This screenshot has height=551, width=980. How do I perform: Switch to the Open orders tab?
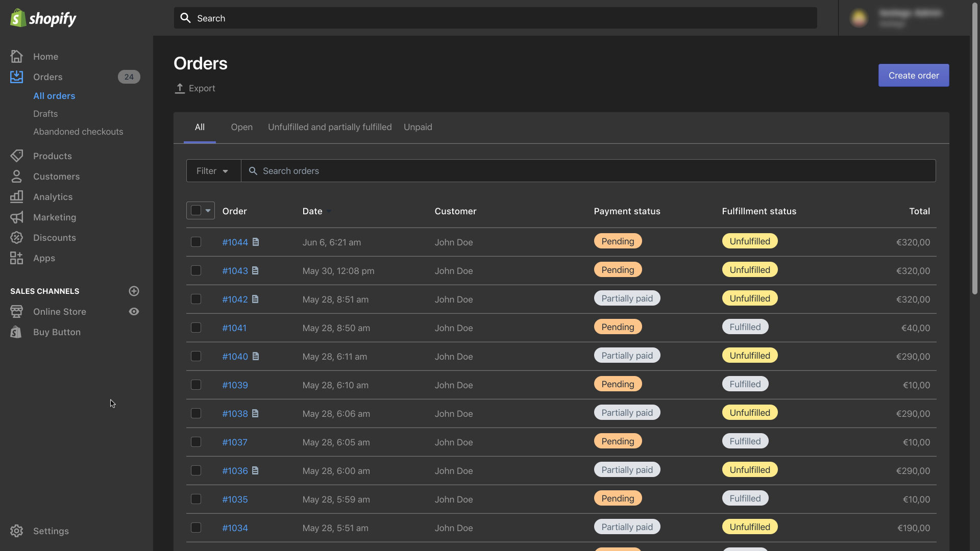coord(241,127)
